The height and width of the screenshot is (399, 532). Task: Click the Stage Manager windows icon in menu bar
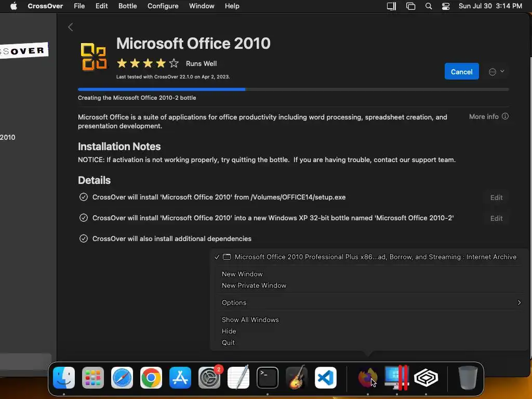[x=410, y=6]
